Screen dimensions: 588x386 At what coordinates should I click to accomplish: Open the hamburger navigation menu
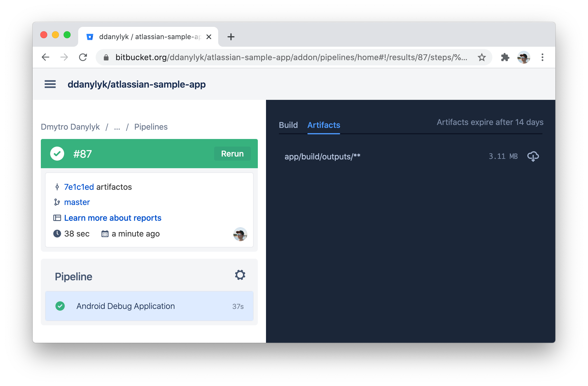coord(50,84)
